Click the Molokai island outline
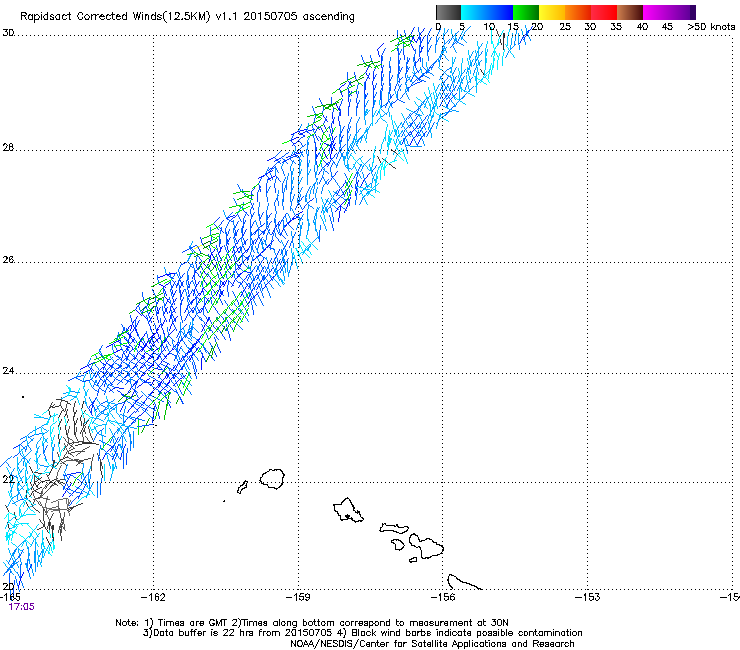The height and width of the screenshot is (650, 740). (x=394, y=528)
